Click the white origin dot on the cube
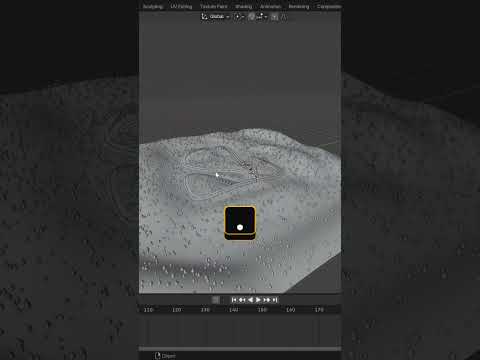This screenshot has width=480, height=360. pos(240,227)
